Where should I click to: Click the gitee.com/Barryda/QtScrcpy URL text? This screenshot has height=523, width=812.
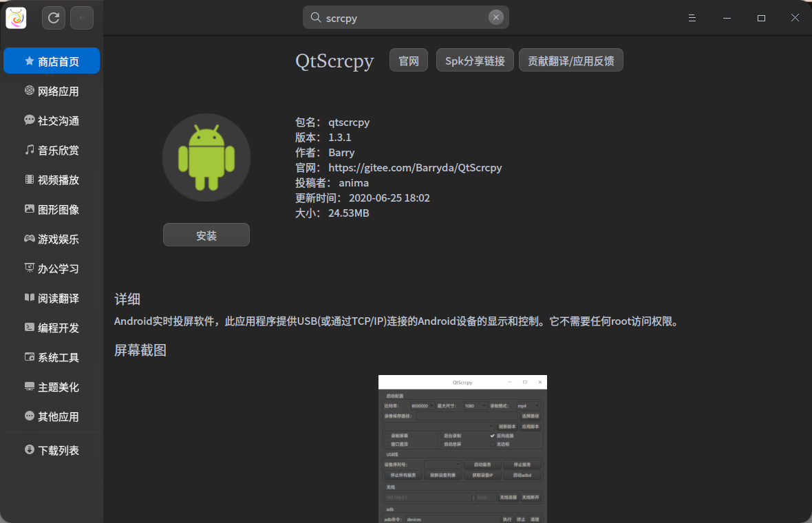[415, 168]
